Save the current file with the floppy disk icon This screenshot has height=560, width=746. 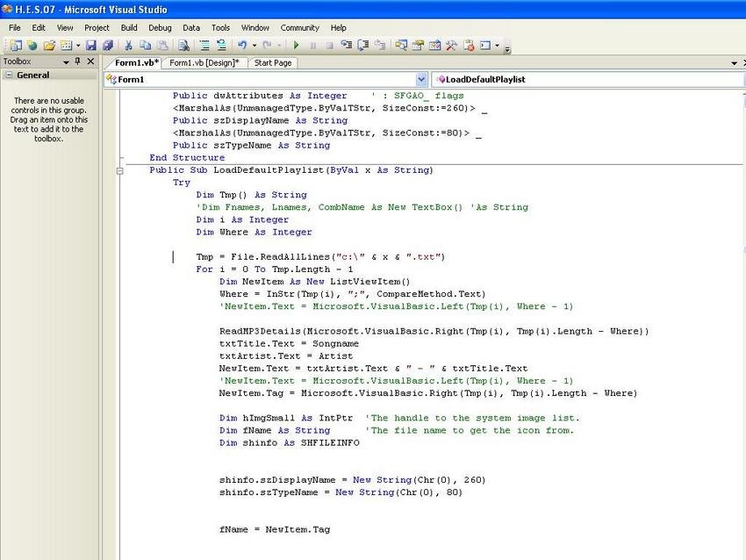90,46
